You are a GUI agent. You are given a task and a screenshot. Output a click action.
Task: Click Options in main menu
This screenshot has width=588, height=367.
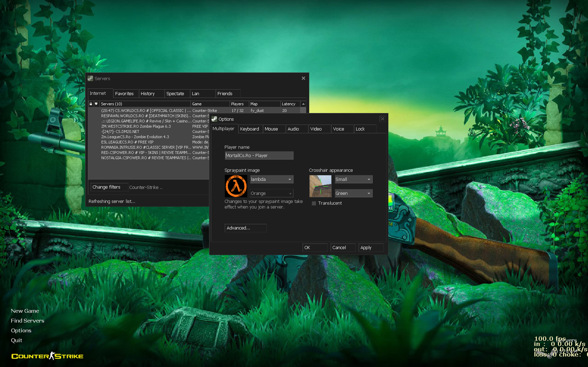click(21, 331)
